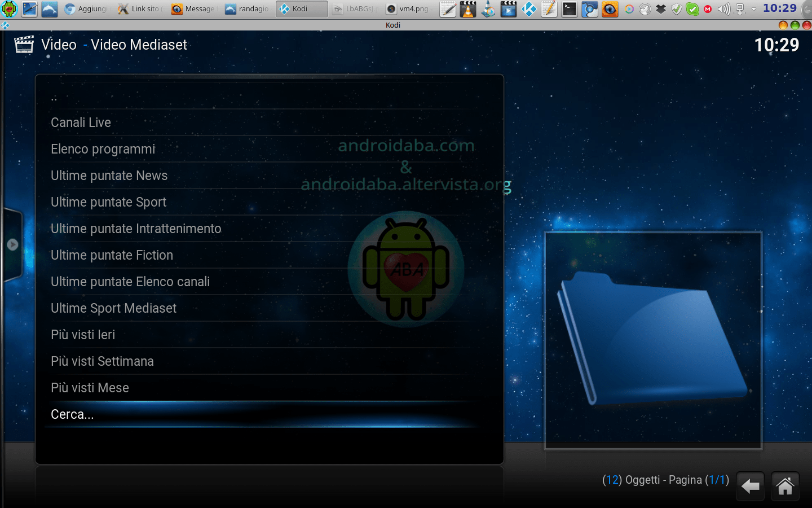812x508 pixels.
Task: Open the red MEGA tray icon
Action: pyautogui.click(x=708, y=9)
